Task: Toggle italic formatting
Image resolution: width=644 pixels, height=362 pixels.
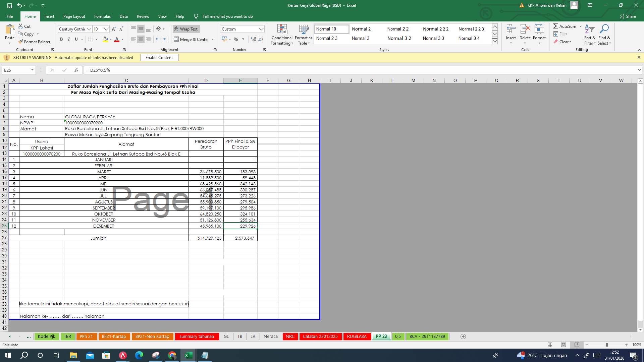Action: pyautogui.click(x=69, y=39)
